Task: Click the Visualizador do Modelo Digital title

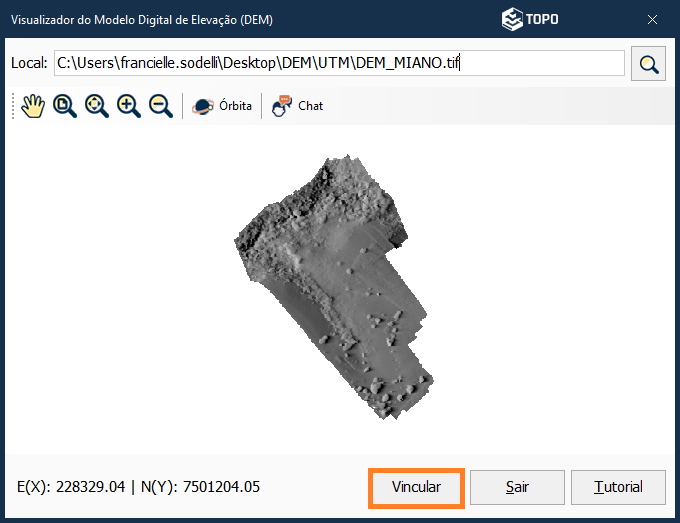Action: click(x=141, y=20)
